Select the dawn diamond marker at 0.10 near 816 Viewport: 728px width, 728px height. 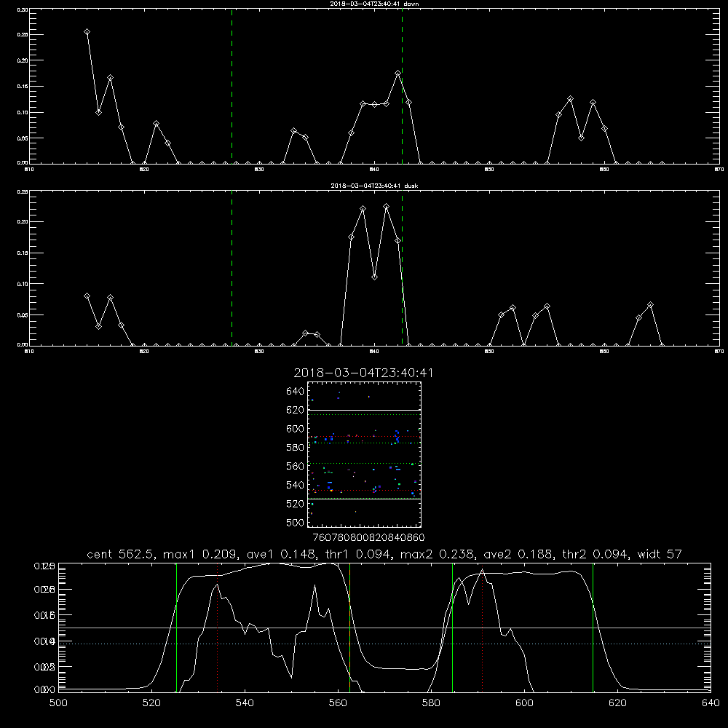pos(98,112)
